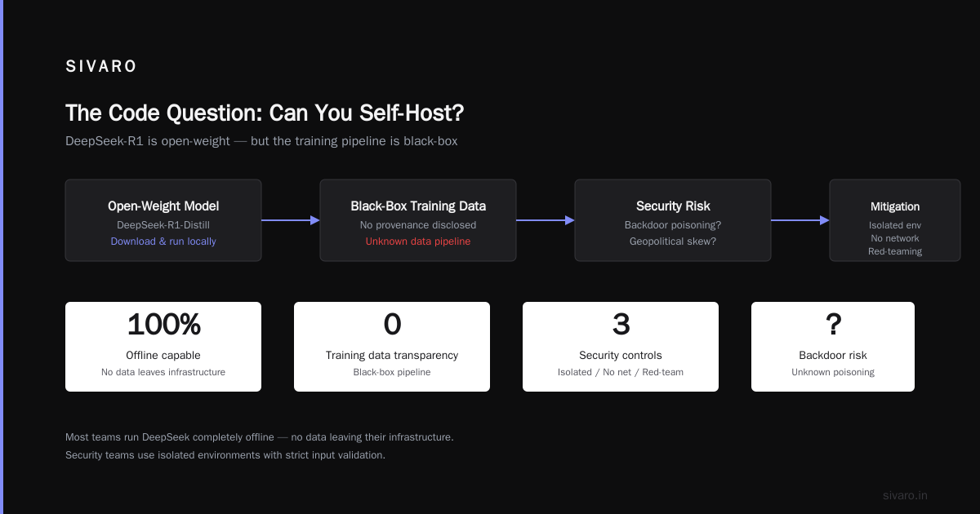This screenshot has height=514, width=980.
Task: Click the red Unknown data pipeline text
Action: (x=418, y=241)
